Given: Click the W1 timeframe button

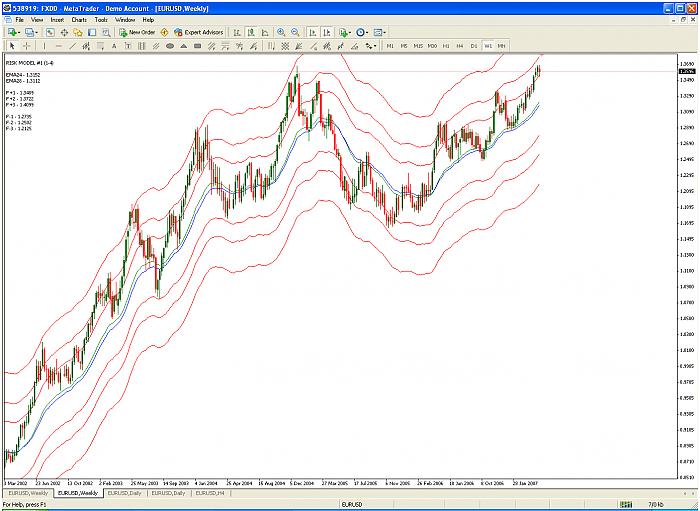Looking at the screenshot, I should tap(488, 46).
